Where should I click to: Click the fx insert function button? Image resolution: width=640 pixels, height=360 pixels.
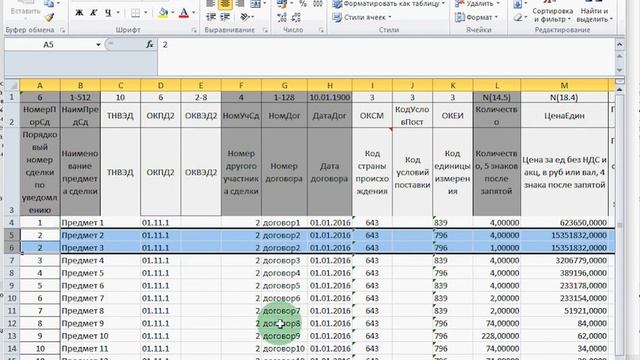(150, 44)
